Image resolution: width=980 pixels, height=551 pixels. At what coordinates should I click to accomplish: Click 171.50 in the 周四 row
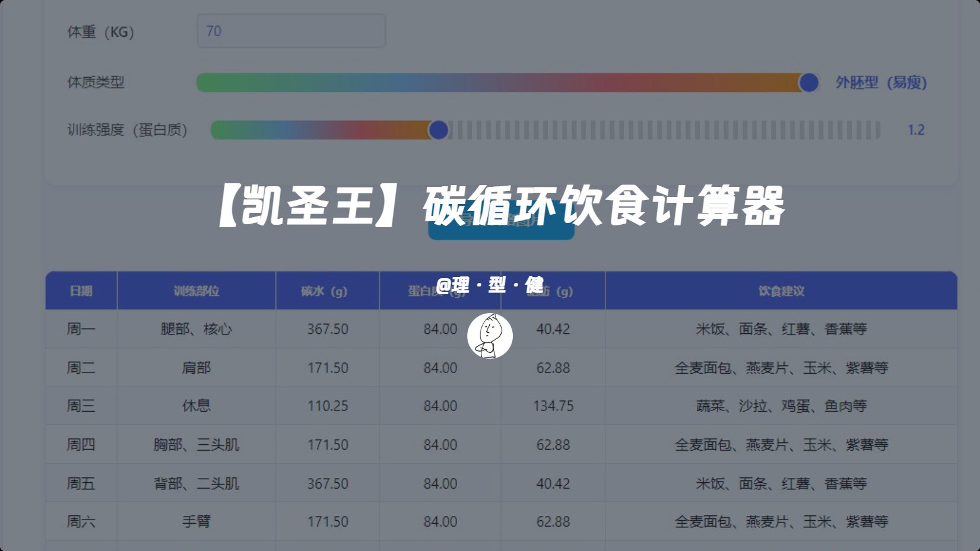tap(328, 444)
